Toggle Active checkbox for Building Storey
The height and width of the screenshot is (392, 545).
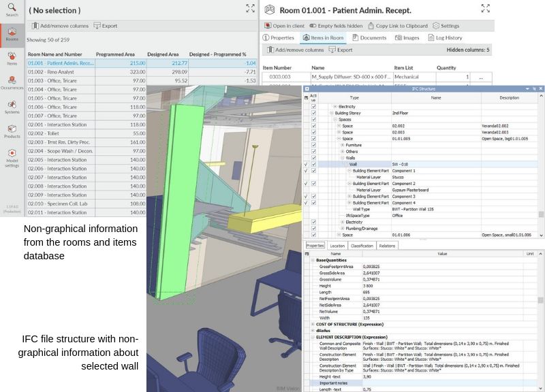tap(313, 113)
